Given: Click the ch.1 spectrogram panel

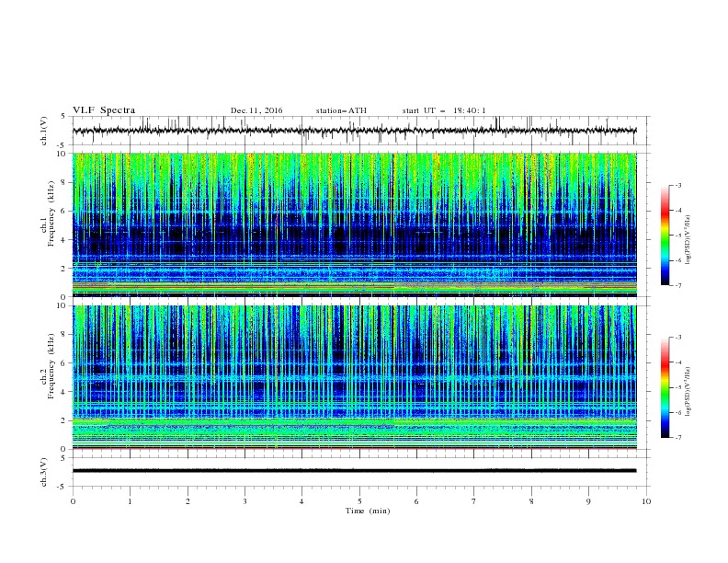Looking at the screenshot, I should [x=355, y=224].
